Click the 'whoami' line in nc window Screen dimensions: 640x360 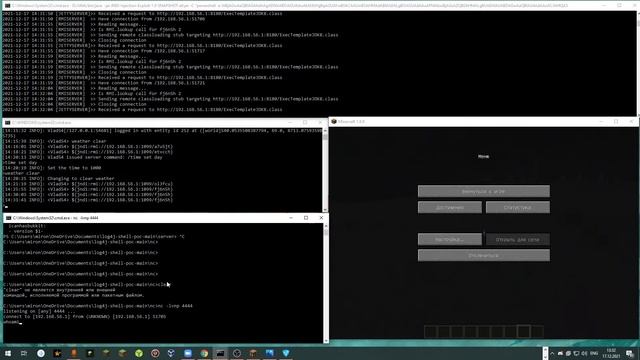pyautogui.click(x=11, y=322)
